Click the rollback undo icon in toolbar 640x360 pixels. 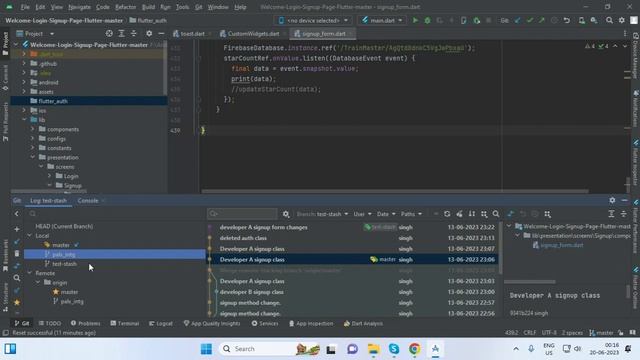tap(567, 20)
